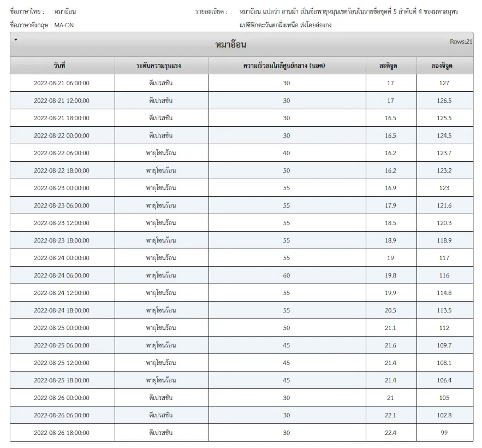Click longitude value 126.5
Screen dimensions: 482x448
point(444,101)
